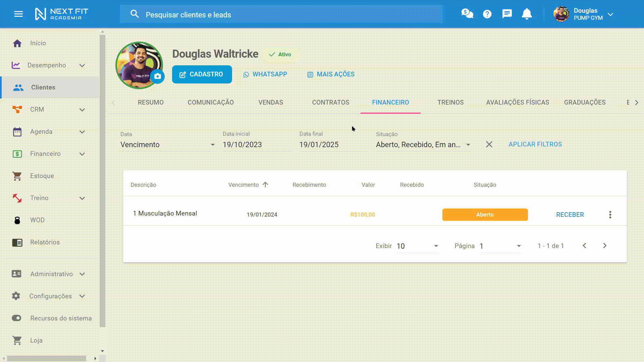Open the Situação filter dropdown
The image size is (644, 362).
pyautogui.click(x=423, y=145)
